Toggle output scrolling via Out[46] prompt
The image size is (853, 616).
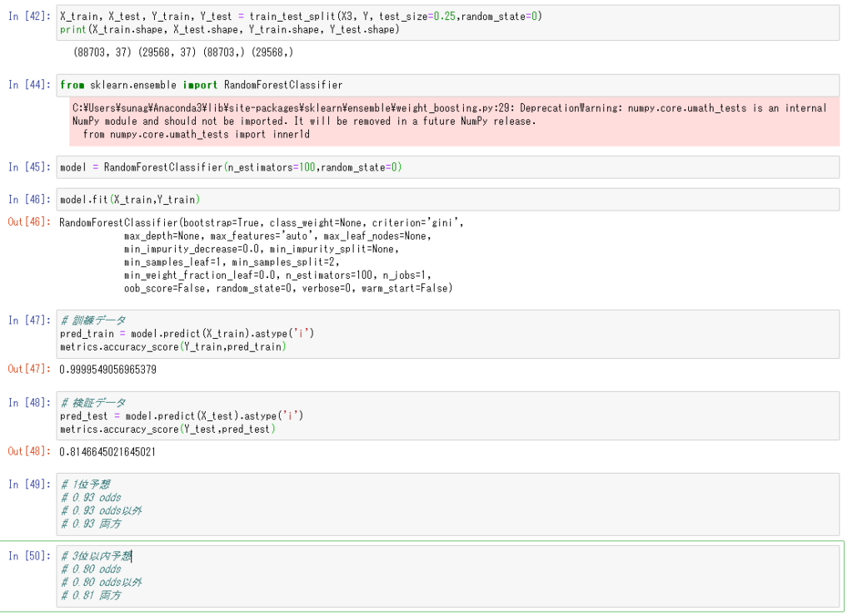pyautogui.click(x=27, y=222)
